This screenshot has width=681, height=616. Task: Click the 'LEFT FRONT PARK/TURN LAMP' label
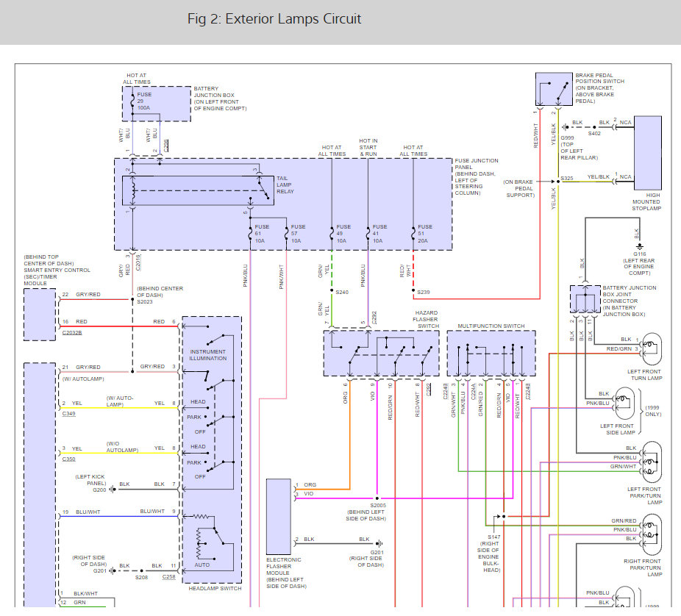(x=646, y=495)
